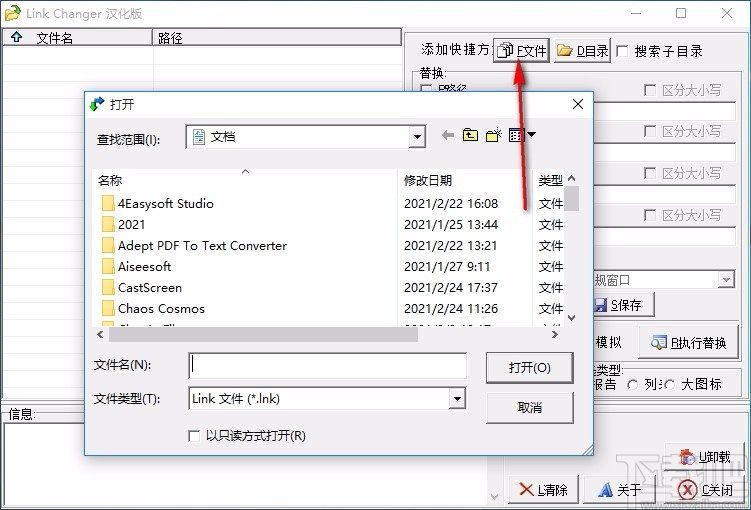Click the up arrow icon beside 文件名
Image resolution: width=751 pixels, height=510 pixels.
point(17,37)
